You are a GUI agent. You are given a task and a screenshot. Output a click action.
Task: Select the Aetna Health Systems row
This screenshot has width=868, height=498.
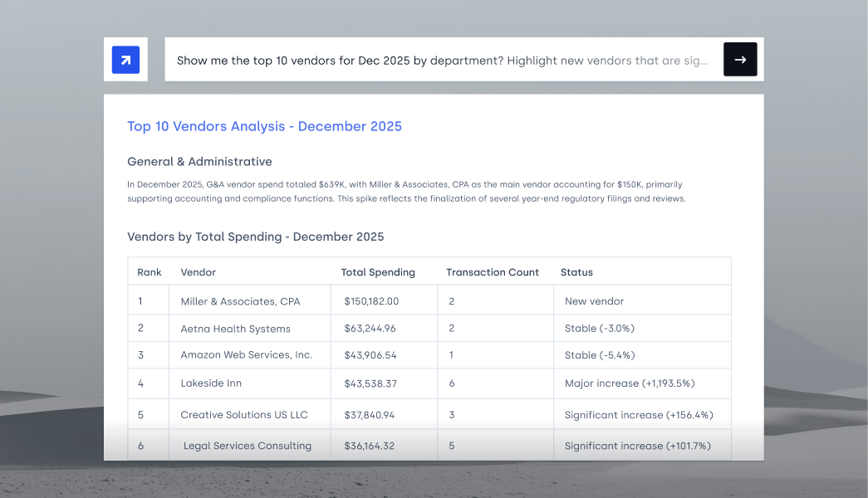[x=235, y=329]
